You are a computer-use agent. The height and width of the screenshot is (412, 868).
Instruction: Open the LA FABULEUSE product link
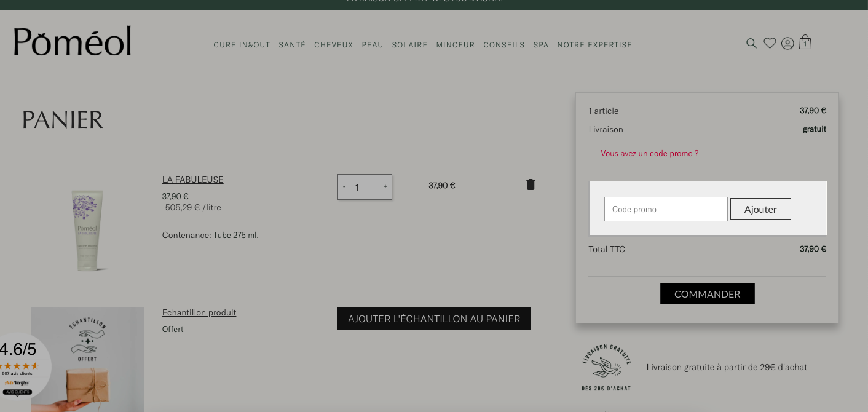pyautogui.click(x=193, y=180)
